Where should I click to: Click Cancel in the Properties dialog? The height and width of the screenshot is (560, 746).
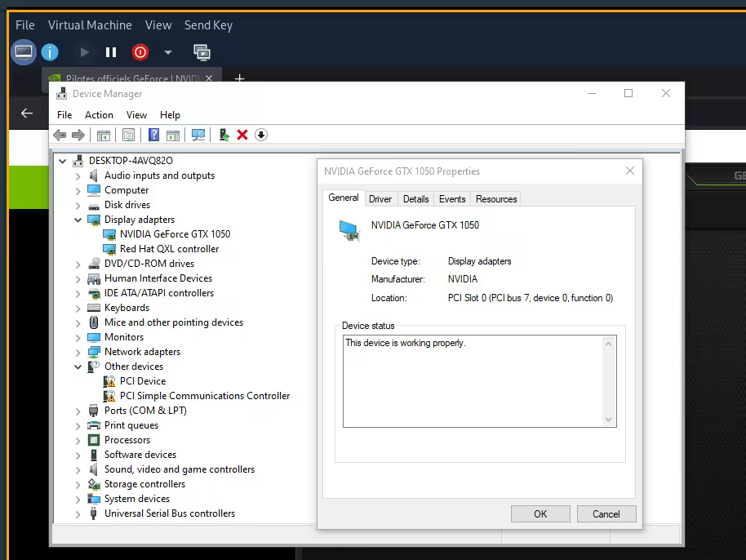(x=606, y=513)
